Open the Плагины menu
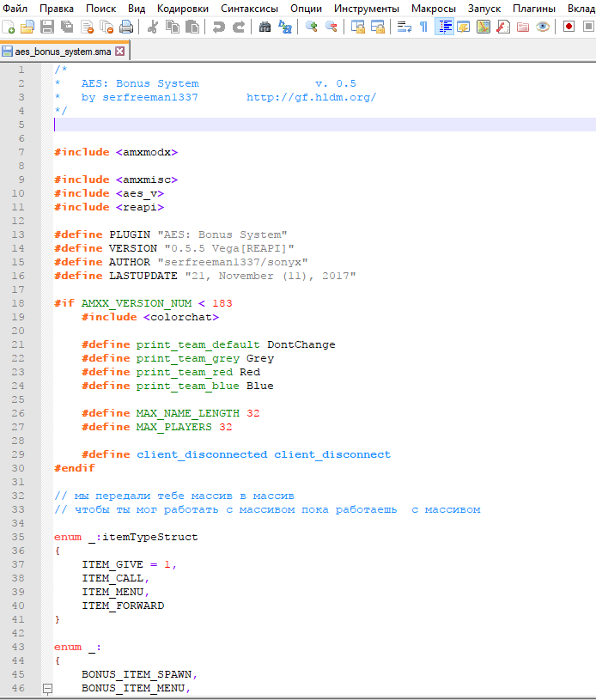 point(534,9)
